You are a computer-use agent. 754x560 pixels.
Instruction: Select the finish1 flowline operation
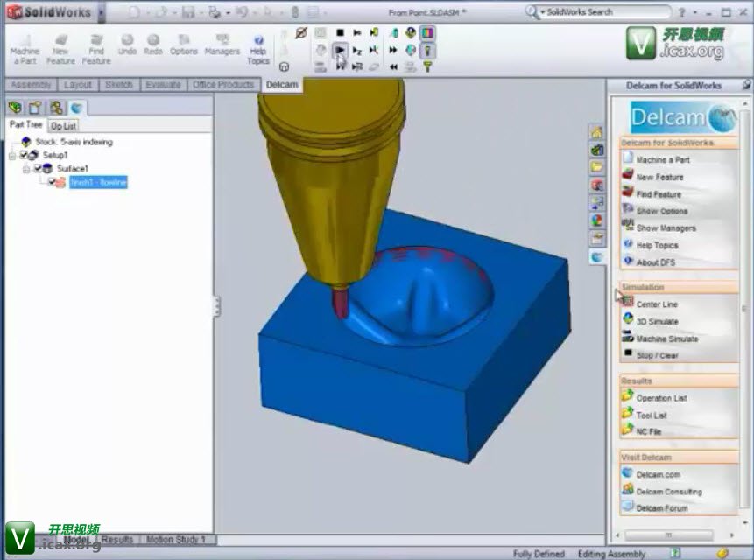coord(99,182)
